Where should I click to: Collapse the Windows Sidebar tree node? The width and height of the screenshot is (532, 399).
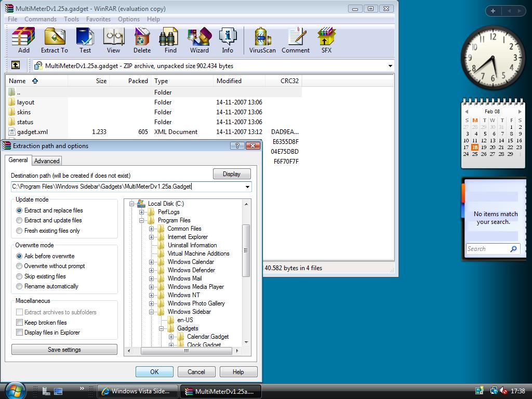click(151, 312)
